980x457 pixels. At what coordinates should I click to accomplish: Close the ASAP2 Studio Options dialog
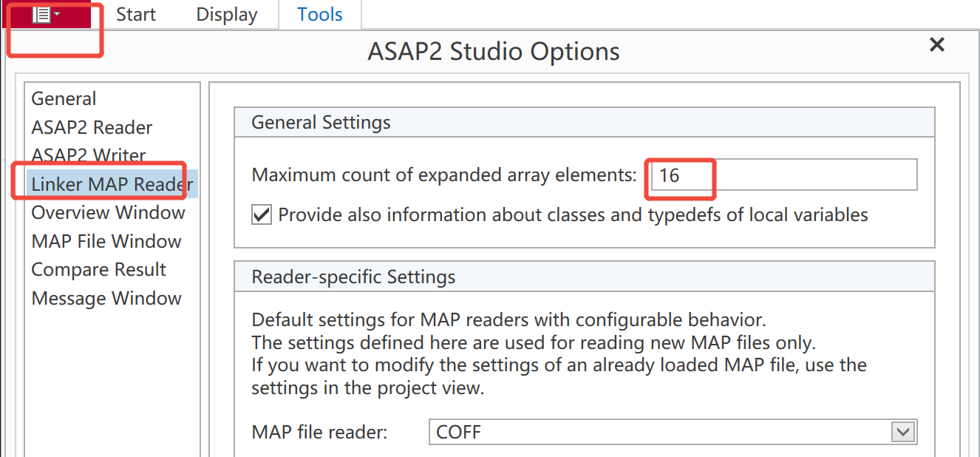point(936,45)
